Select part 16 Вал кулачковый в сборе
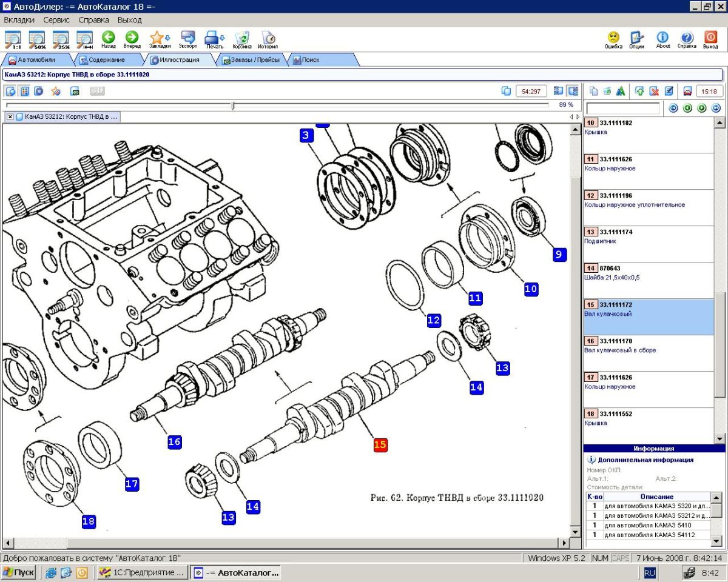Screen dimensions: 728x582 649,353
